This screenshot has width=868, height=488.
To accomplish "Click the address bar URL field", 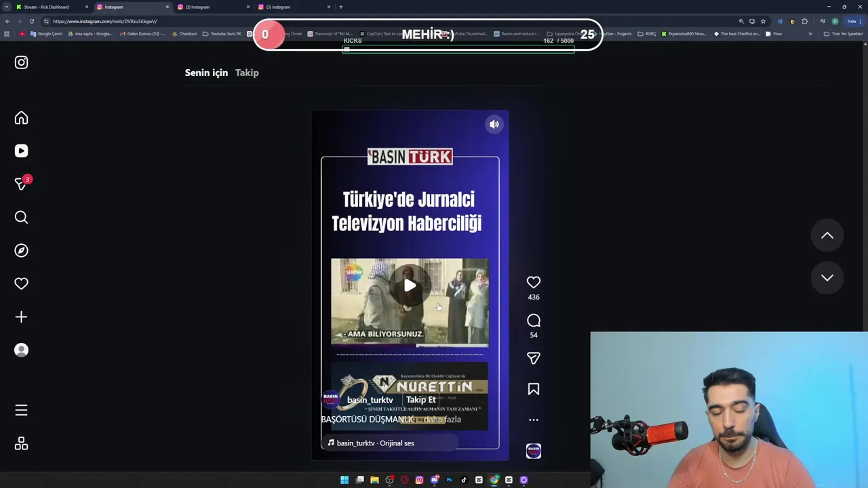I will point(387,21).
